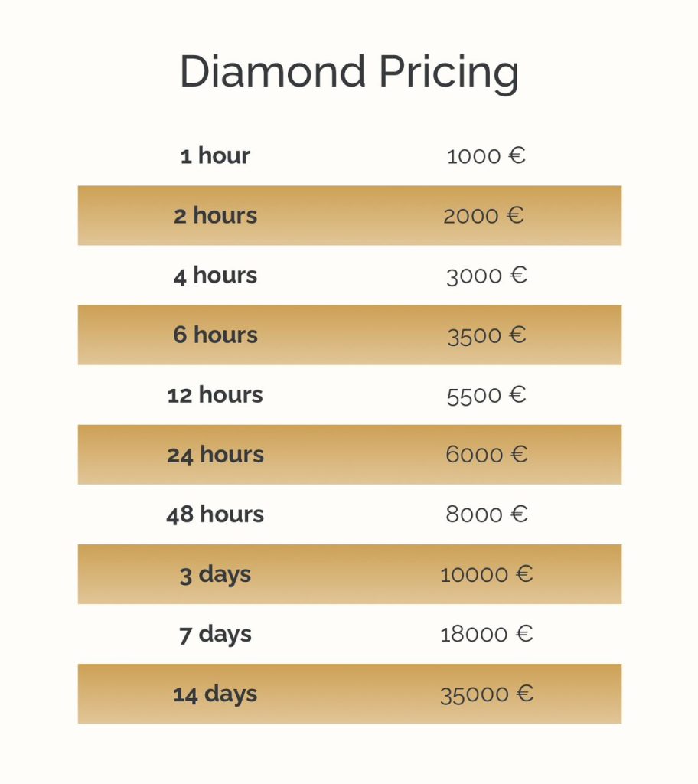This screenshot has width=698, height=784.
Task: Select the 3 days row label
Action: [x=215, y=574]
